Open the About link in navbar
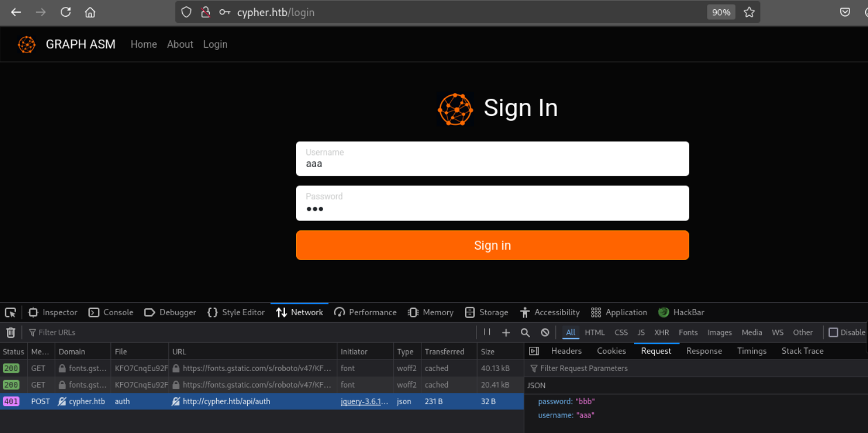 [x=180, y=44]
